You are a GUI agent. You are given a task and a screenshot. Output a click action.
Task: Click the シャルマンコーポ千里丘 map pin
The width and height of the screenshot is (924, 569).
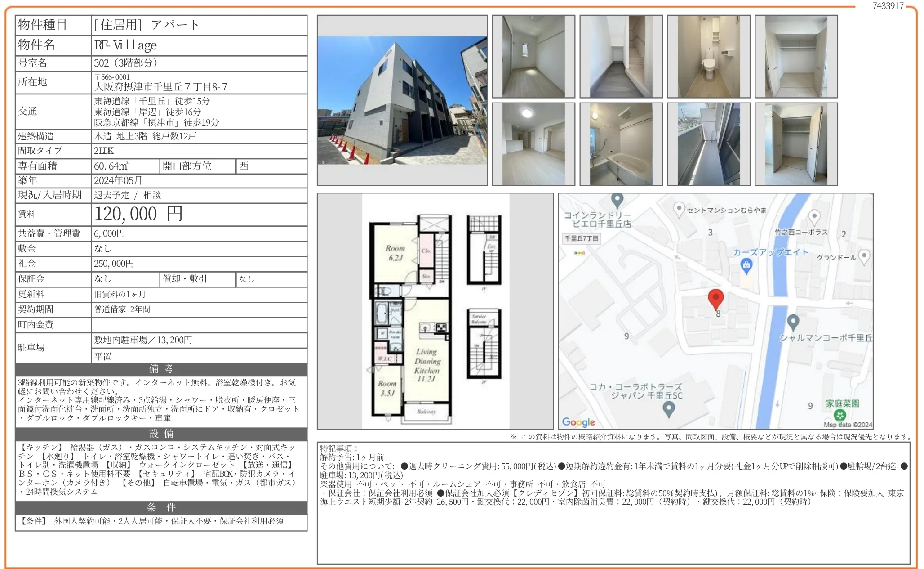793,322
